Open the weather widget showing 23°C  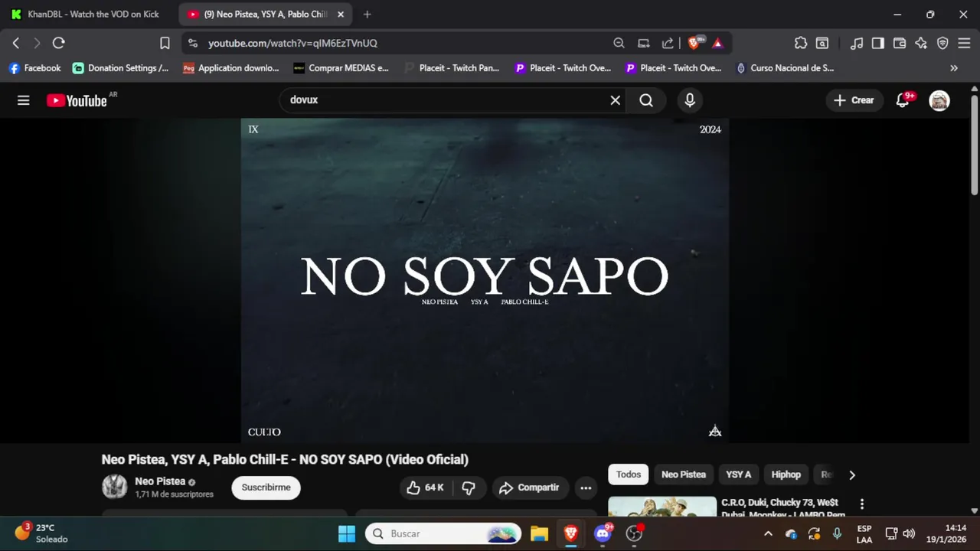click(x=41, y=533)
